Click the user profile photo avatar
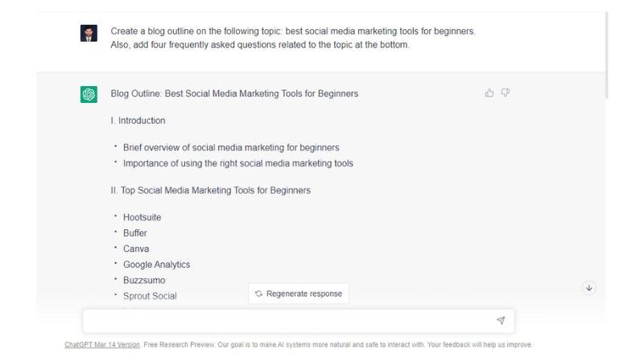Image resolution: width=644 pixels, height=362 pixels. click(x=89, y=33)
